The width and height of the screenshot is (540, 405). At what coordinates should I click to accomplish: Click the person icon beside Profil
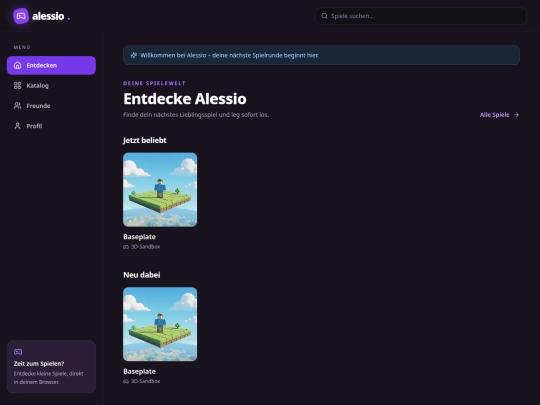coord(18,126)
